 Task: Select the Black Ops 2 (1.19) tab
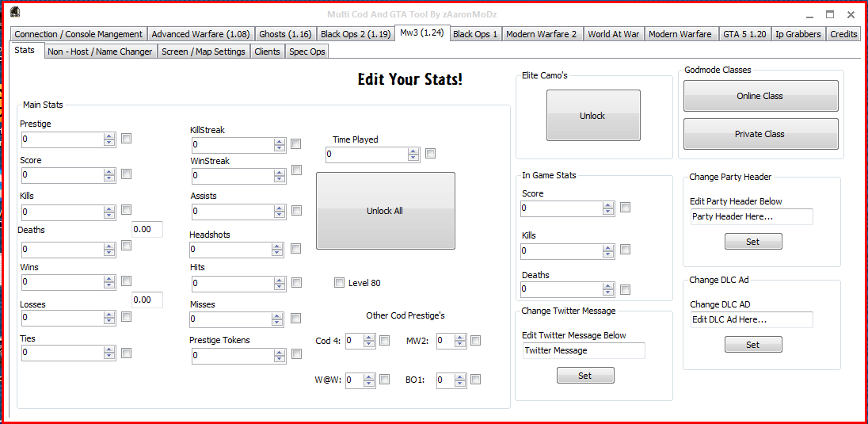(356, 34)
